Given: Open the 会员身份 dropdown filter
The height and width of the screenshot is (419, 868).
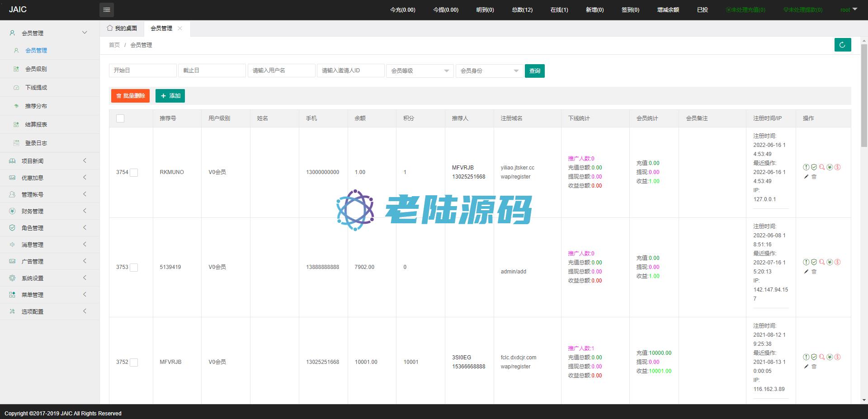Looking at the screenshot, I should click(489, 71).
